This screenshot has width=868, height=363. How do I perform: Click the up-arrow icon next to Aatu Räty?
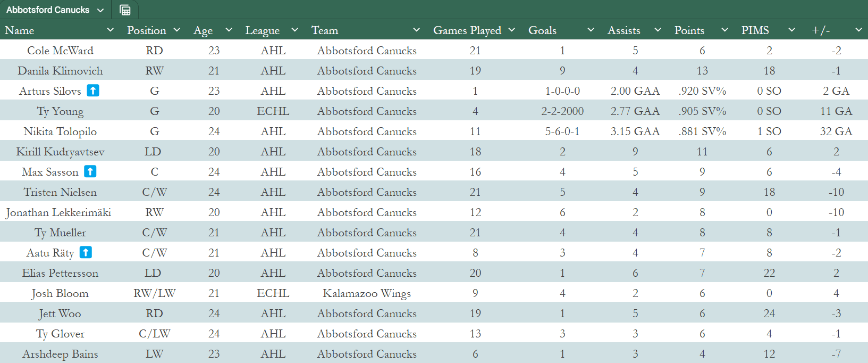(86, 252)
